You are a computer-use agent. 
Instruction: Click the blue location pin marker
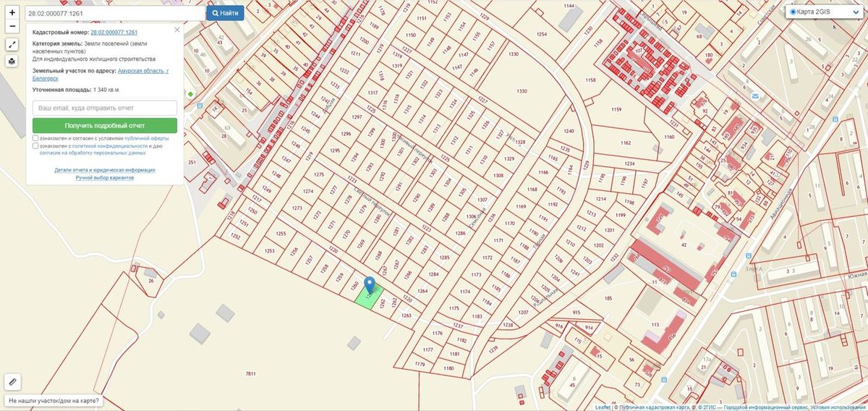pyautogui.click(x=370, y=286)
